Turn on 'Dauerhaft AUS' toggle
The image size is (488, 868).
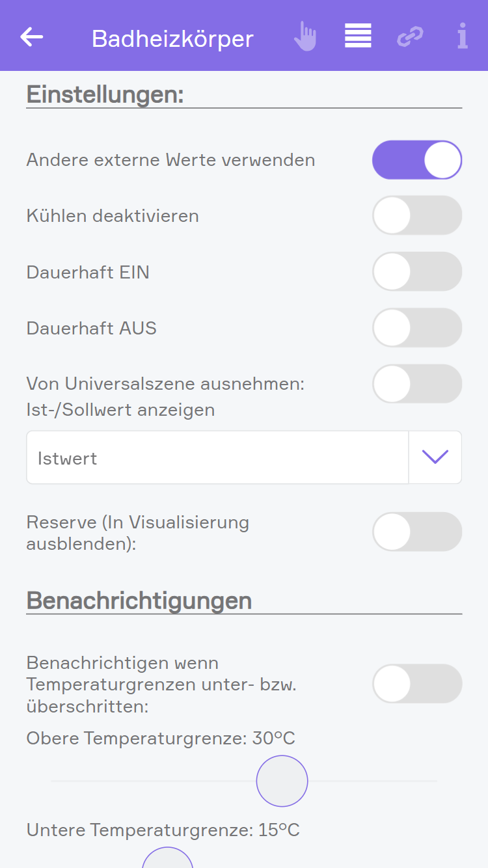(x=416, y=327)
